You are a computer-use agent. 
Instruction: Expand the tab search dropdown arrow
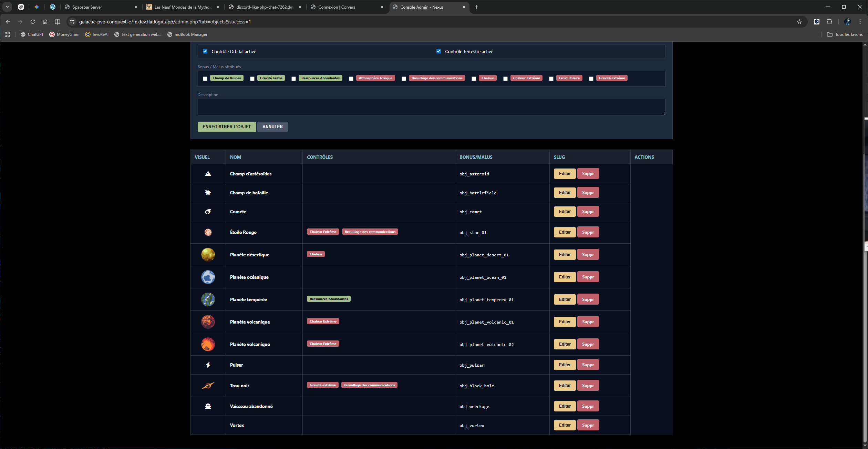point(7,7)
